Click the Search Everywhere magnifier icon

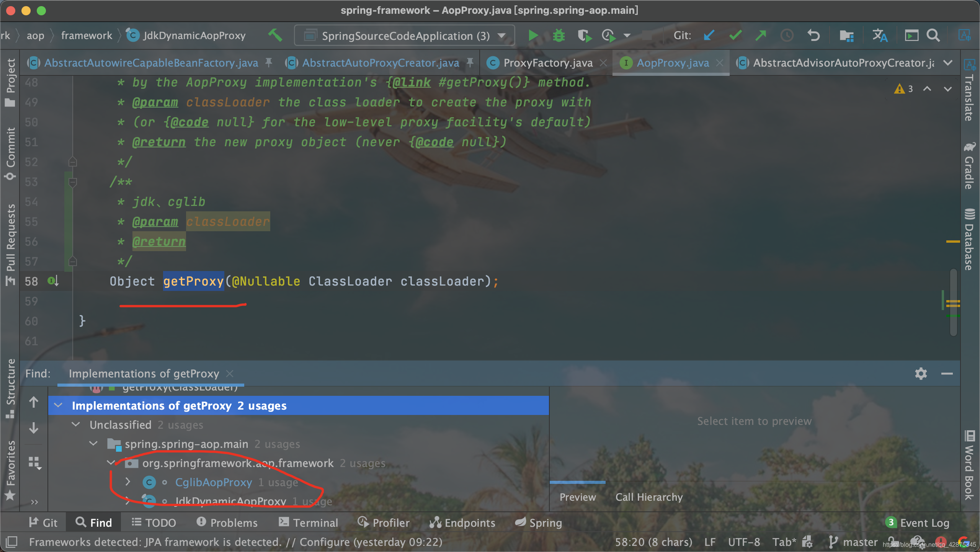(933, 36)
